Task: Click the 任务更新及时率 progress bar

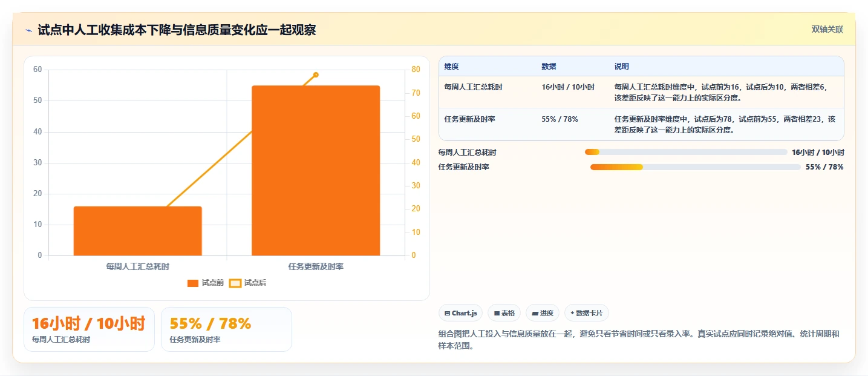Action: coord(696,167)
